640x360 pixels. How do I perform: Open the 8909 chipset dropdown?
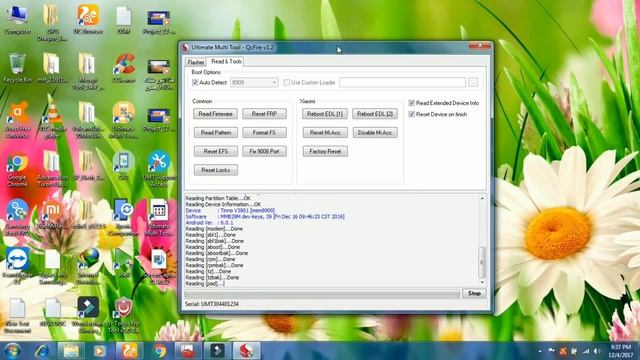coord(254,82)
